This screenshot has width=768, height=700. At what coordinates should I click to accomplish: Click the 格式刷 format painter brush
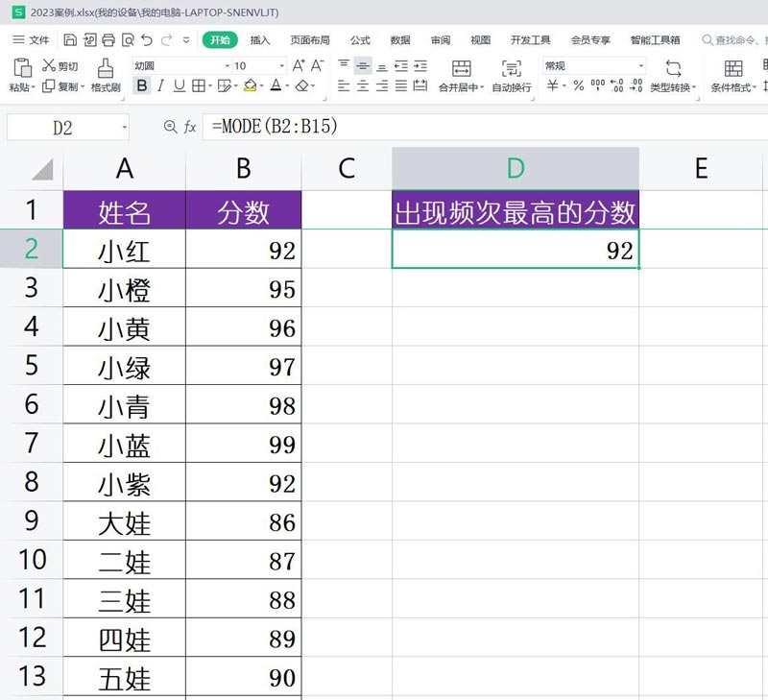106,76
